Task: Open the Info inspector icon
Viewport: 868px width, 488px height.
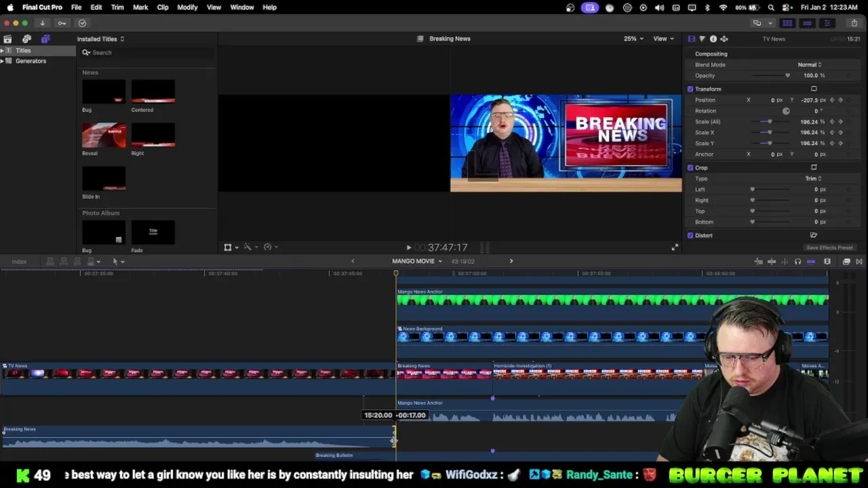Action: pos(713,39)
